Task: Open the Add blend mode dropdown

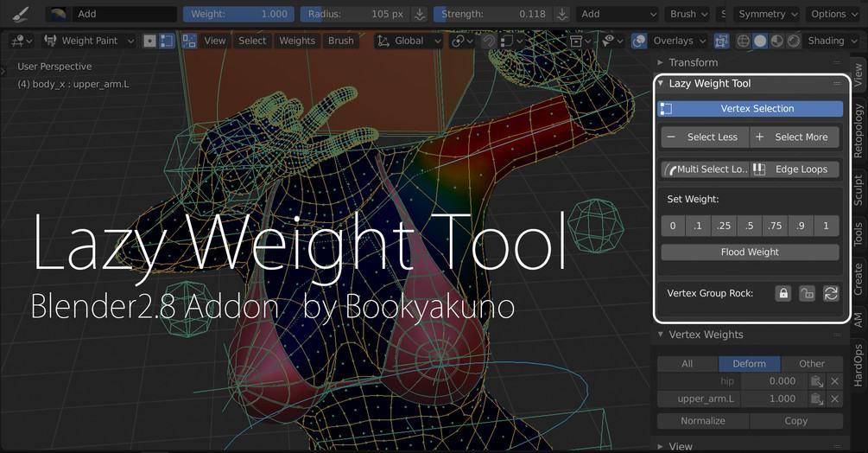Action: pos(618,14)
